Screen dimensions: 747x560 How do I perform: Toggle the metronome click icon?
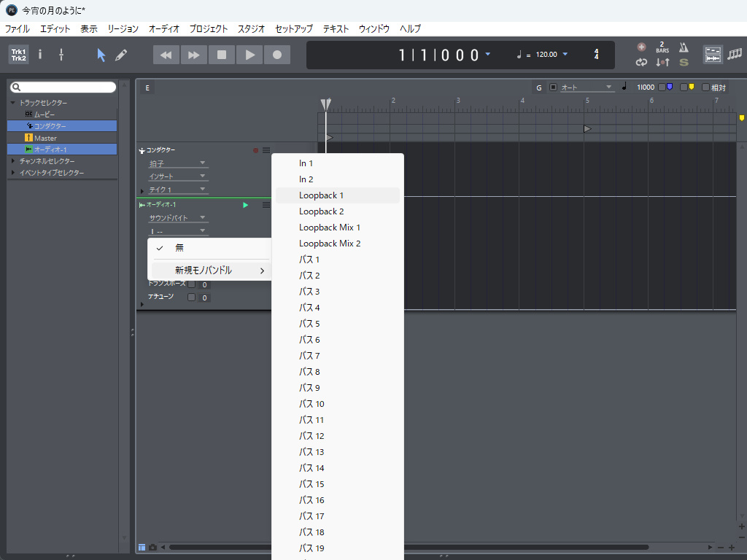click(684, 48)
